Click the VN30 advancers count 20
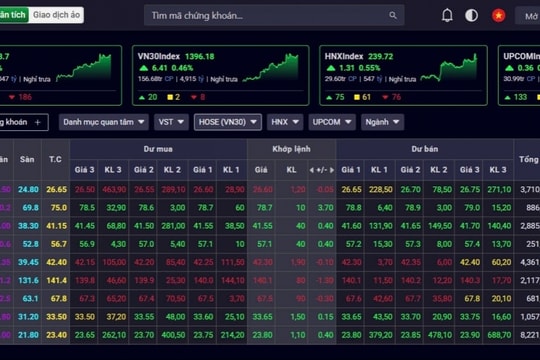Image resolution: width=540 pixels, height=360 pixels. (152, 97)
